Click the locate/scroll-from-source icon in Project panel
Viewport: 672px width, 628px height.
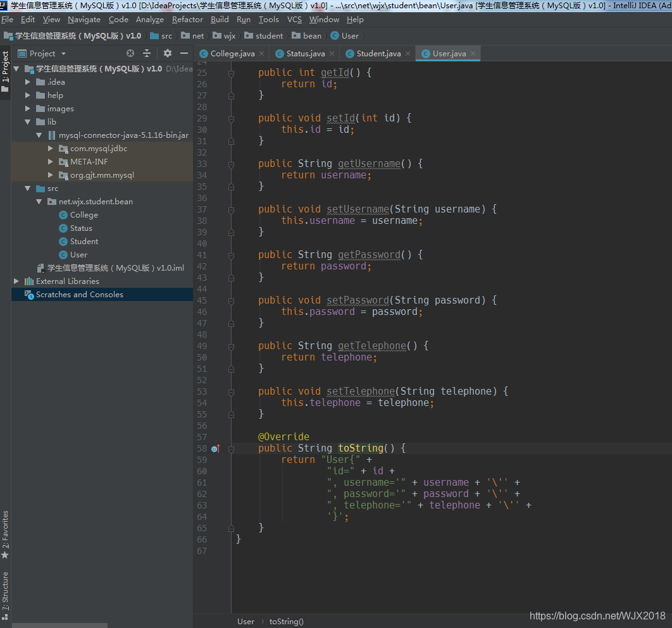(130, 53)
